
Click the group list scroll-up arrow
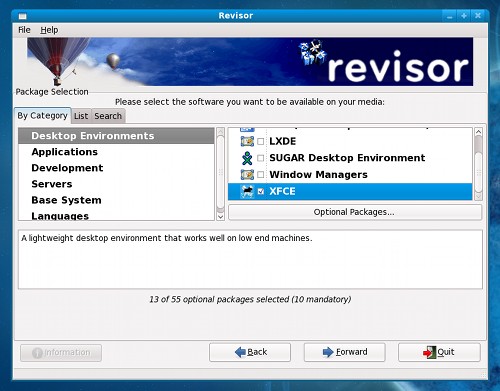tap(478, 132)
